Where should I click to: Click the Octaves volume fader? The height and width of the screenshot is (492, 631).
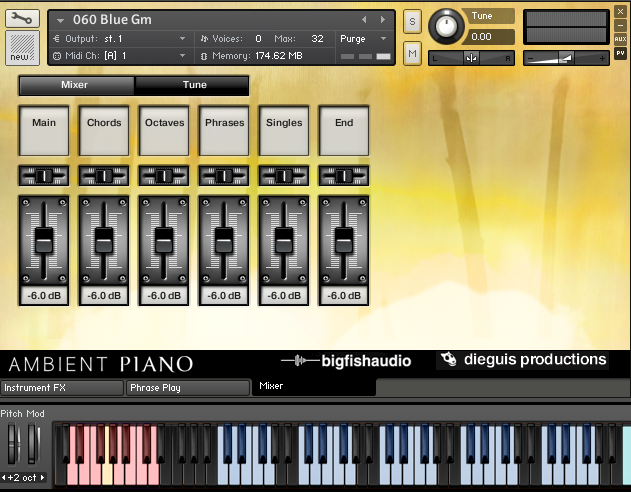(x=164, y=240)
